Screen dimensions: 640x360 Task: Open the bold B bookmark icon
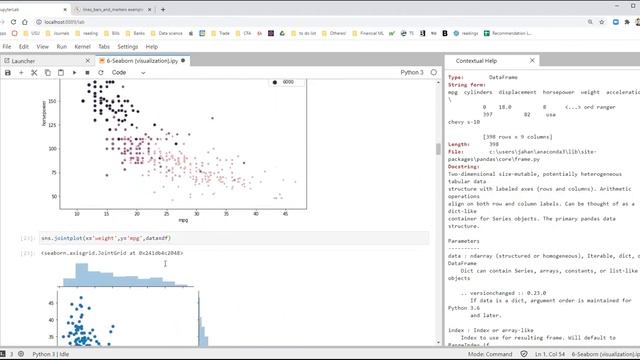coord(445,33)
